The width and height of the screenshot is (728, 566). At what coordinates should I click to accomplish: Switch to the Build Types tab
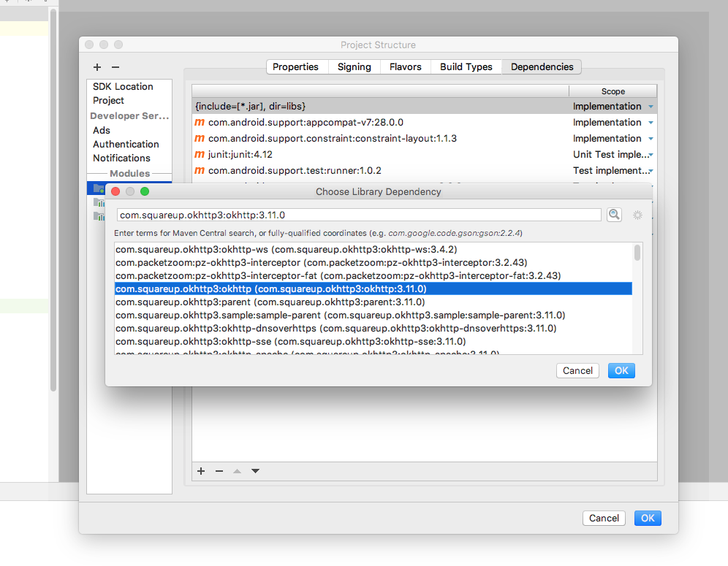466,66
